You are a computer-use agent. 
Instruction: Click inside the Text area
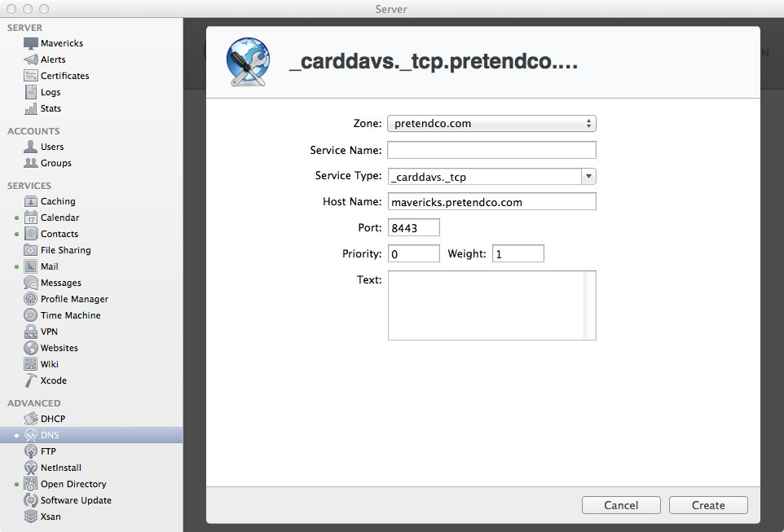pyautogui.click(x=486, y=306)
